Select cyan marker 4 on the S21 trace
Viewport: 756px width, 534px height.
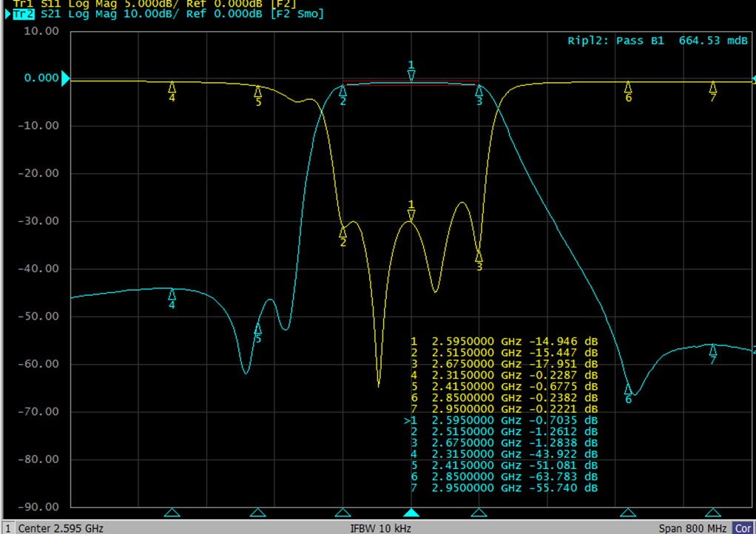coord(172,294)
